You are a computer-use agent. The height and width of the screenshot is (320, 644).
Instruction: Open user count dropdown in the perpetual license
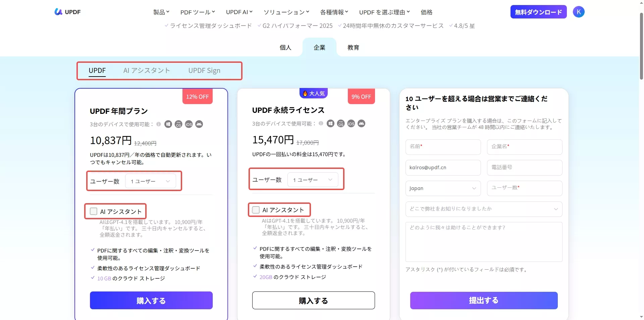[313, 180]
